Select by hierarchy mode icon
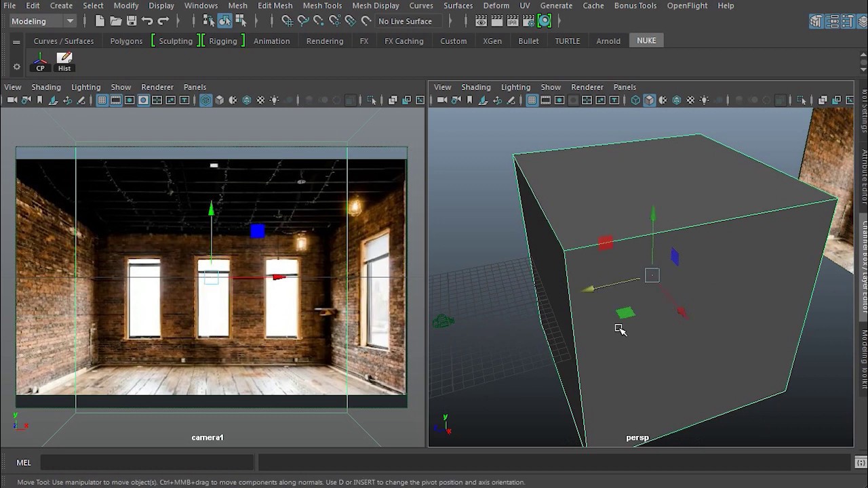868x488 pixels. pos(208,21)
